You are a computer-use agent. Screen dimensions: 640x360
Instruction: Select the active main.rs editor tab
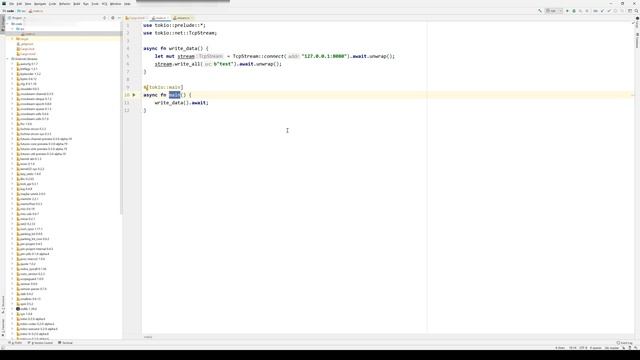(x=160, y=18)
